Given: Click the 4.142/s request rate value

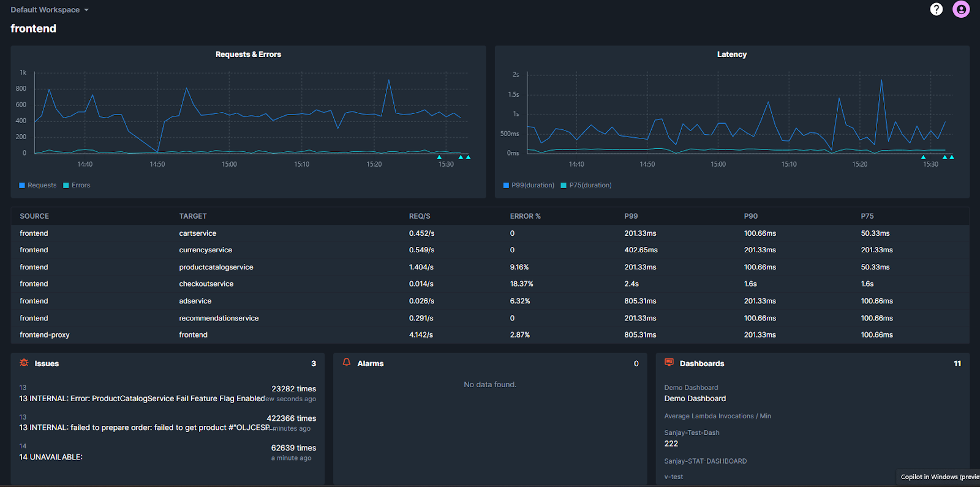Looking at the screenshot, I should coord(421,334).
